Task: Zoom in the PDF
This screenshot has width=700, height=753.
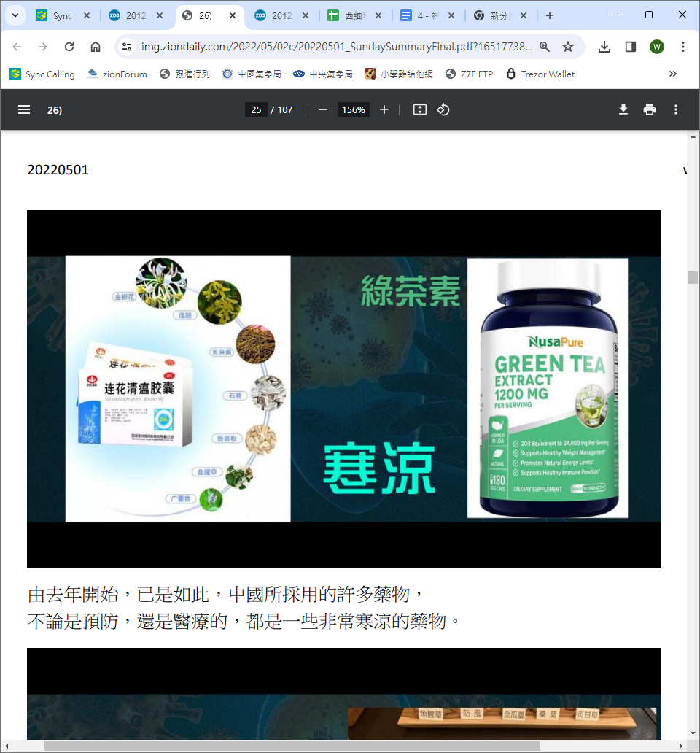Action: pos(384,110)
